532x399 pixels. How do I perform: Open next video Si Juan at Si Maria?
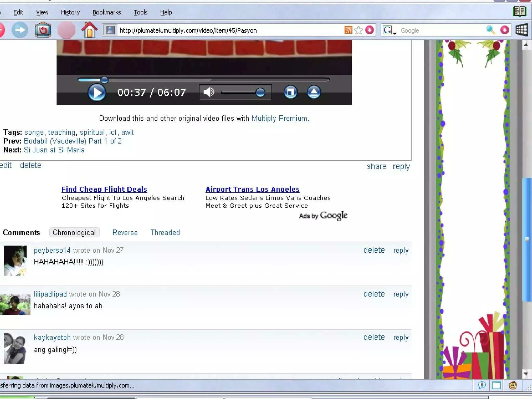click(x=54, y=150)
